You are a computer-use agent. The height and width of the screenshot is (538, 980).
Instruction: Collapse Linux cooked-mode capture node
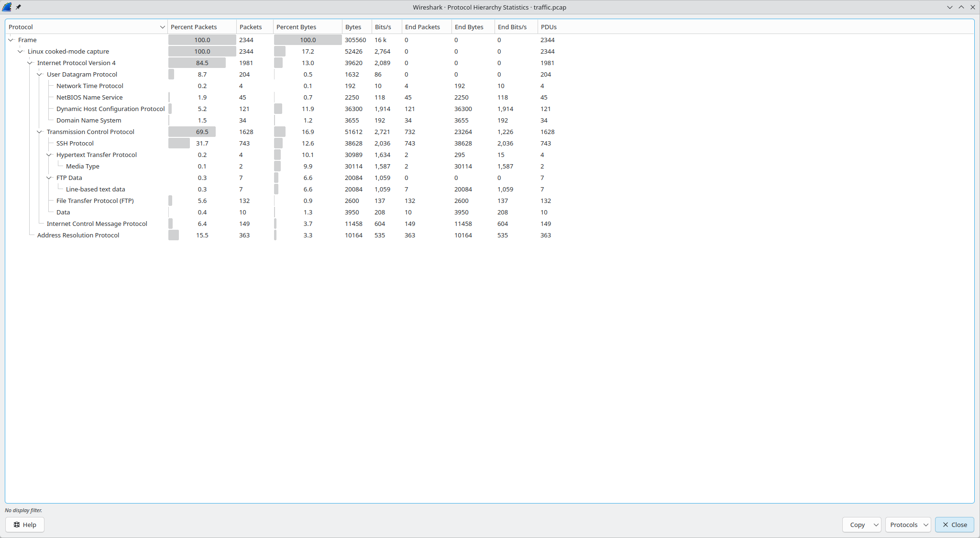[21, 51]
